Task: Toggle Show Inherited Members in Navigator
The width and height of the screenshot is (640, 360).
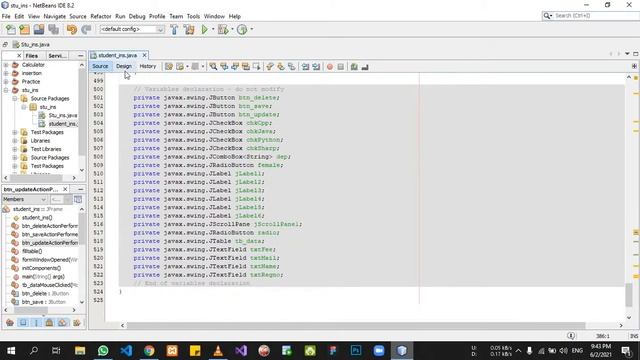Action: pos(10,322)
